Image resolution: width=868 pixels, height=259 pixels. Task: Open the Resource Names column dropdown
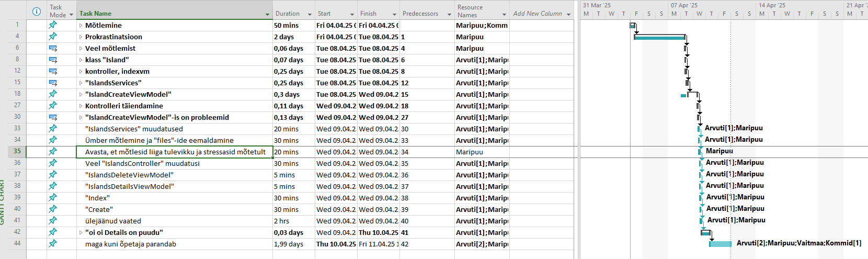coord(504,14)
